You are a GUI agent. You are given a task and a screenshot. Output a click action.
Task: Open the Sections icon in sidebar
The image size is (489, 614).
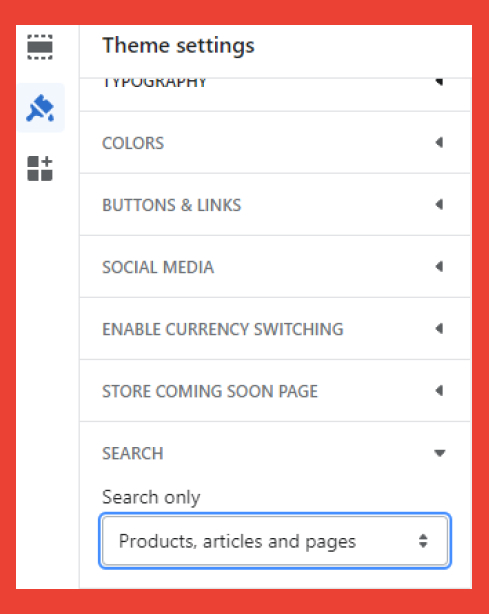40,47
